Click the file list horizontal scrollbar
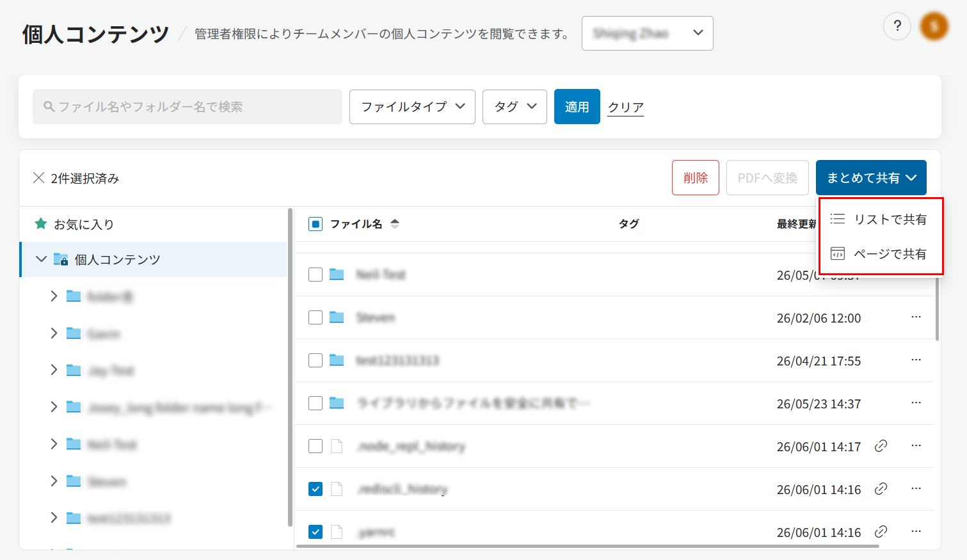This screenshot has height=560, width=967. pyautogui.click(x=587, y=546)
